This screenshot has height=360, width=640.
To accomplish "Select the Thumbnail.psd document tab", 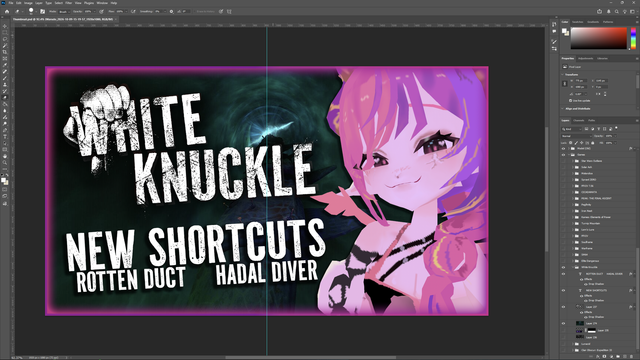I will 62,19.
